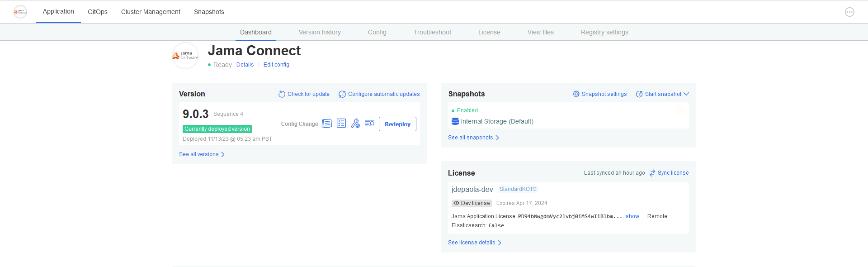Go to Cluster Management
868x267 pixels.
coord(151,12)
